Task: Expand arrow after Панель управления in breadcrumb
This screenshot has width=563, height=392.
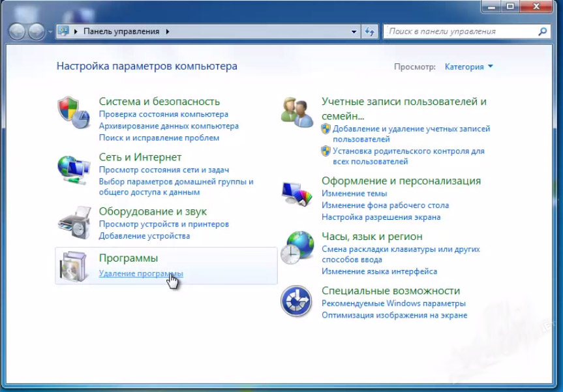Action: tap(168, 31)
